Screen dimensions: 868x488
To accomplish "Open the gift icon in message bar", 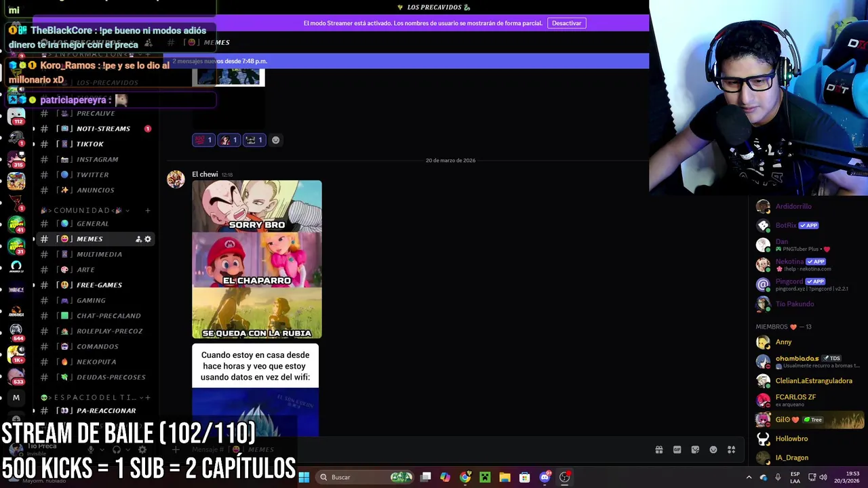I will coord(658,449).
